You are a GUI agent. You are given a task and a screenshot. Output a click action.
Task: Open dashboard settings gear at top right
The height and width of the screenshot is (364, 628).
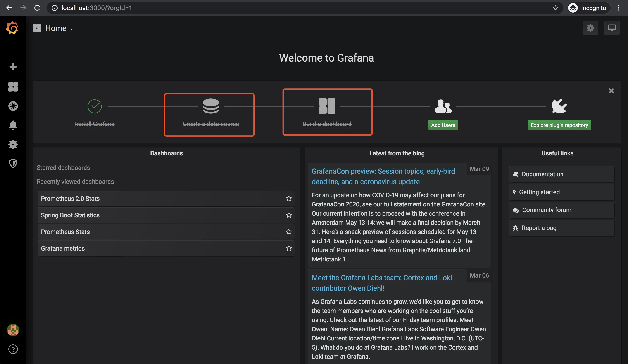click(590, 28)
